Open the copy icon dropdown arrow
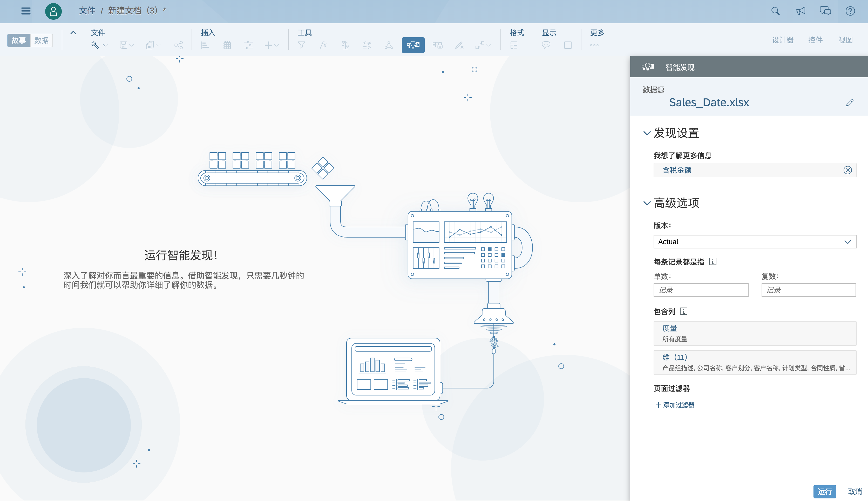This screenshot has width=868, height=501. [x=158, y=45]
